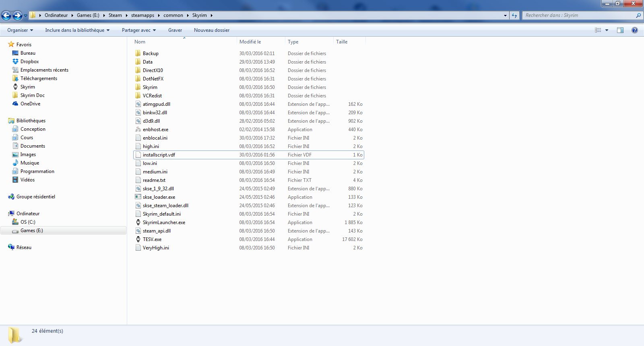Viewport: 644px width, 346px height.
Task: Select the skse_loader.exe file icon
Action: [138, 197]
